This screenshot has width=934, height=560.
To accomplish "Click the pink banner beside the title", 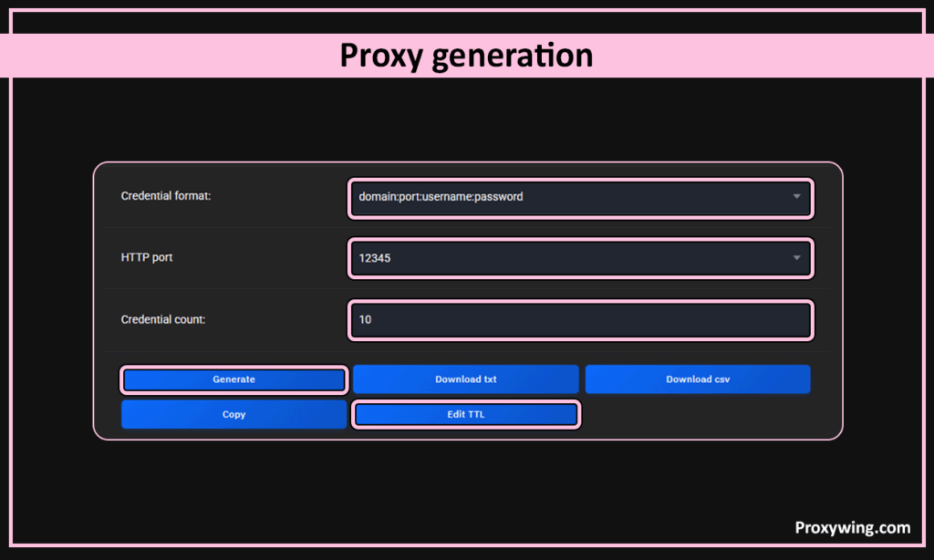I will coord(164,56).
